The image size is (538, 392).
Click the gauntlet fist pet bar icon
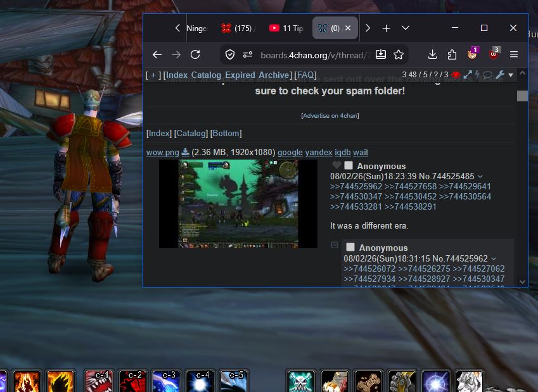click(x=402, y=381)
